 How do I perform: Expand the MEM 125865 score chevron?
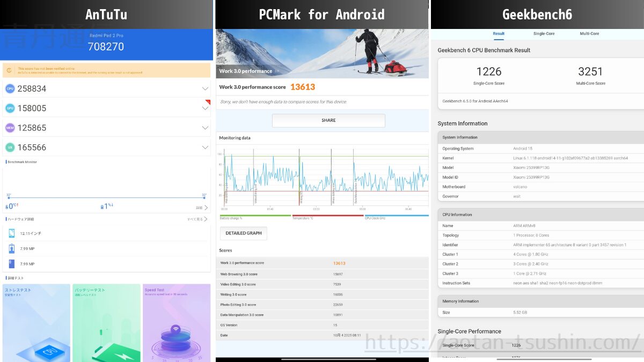(205, 128)
